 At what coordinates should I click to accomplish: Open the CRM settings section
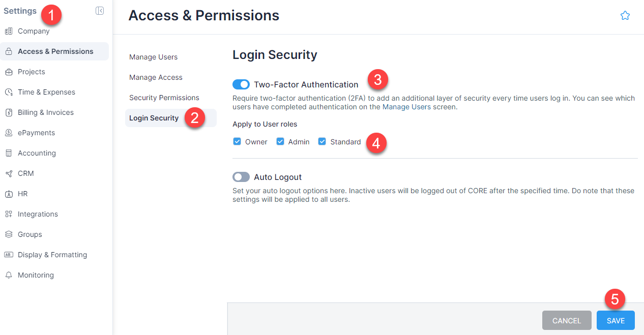point(25,173)
